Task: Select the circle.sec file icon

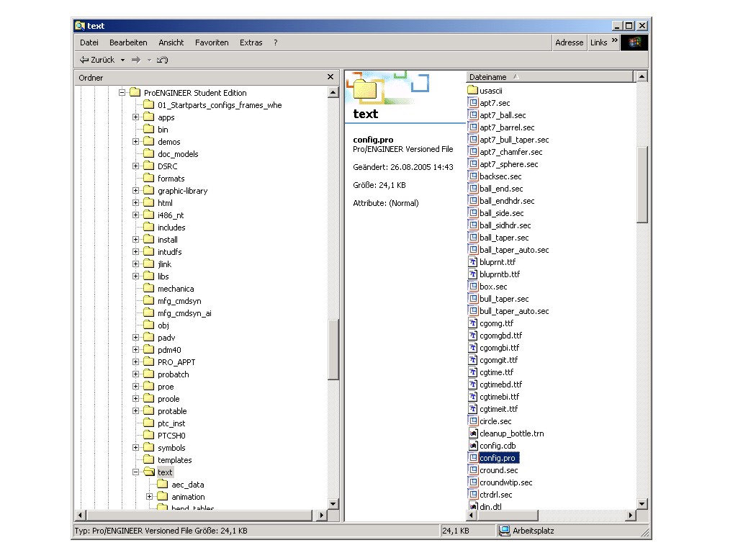Action: tap(472, 421)
